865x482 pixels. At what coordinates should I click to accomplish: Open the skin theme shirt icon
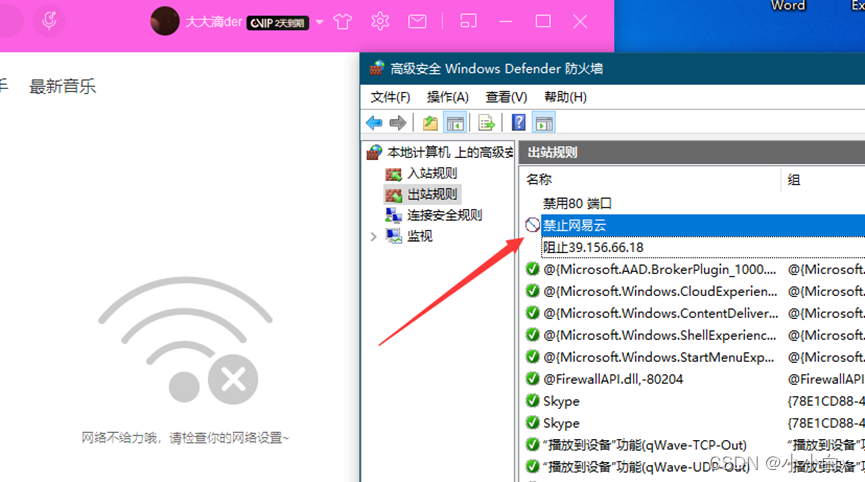click(x=343, y=22)
